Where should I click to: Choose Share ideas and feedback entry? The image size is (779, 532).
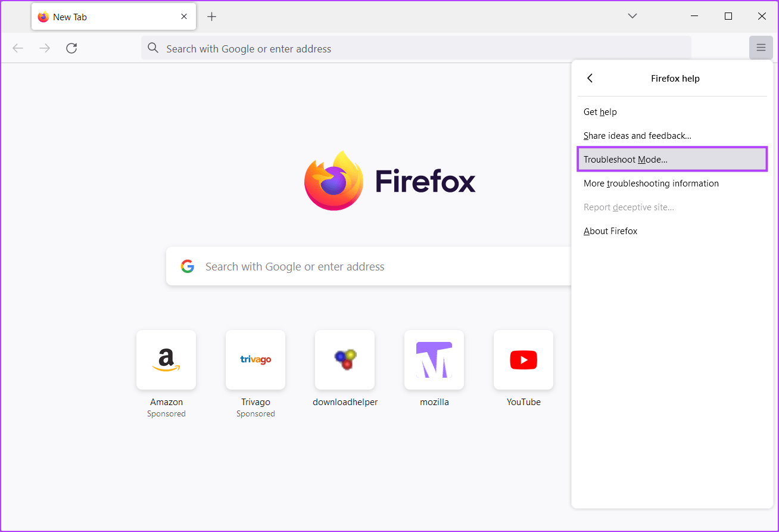pyautogui.click(x=672, y=136)
